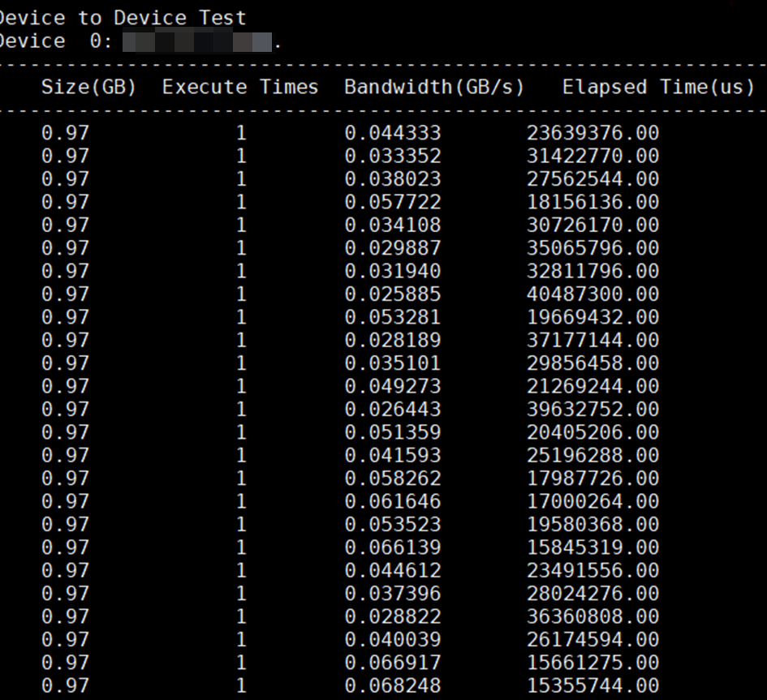The height and width of the screenshot is (700, 767).
Task: Click bandwidth value 0.057722
Action: point(393,202)
